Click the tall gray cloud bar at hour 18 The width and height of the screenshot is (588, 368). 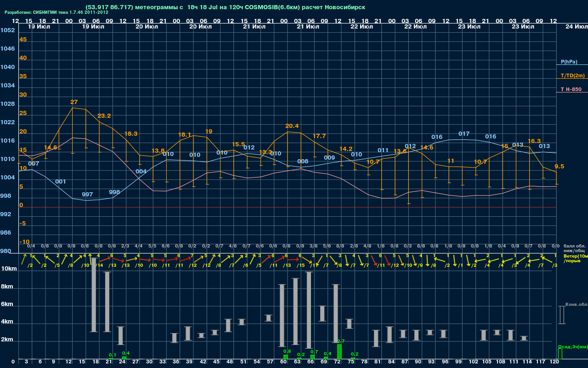tap(94, 295)
